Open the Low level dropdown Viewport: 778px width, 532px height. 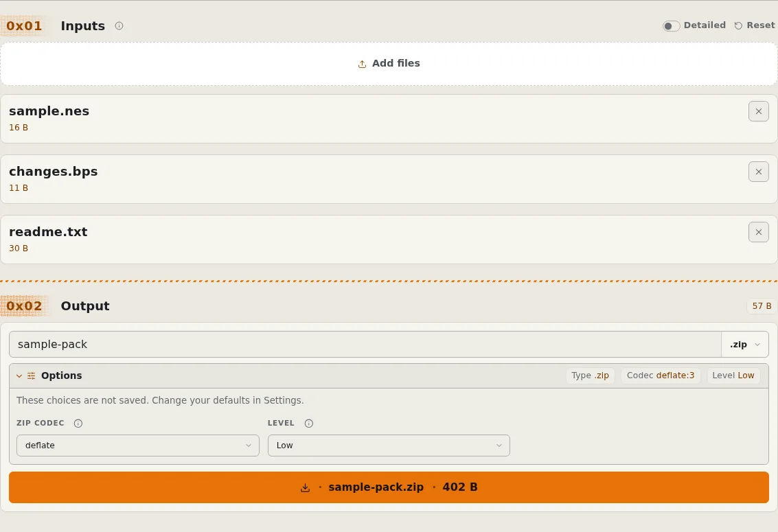(389, 446)
